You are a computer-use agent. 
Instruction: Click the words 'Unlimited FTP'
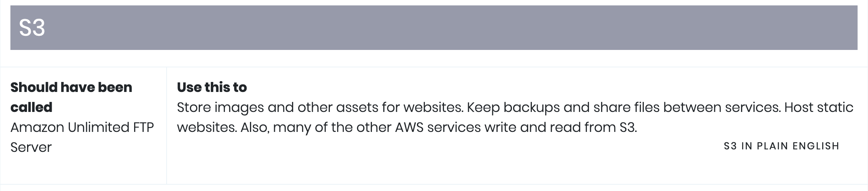click(111, 127)
